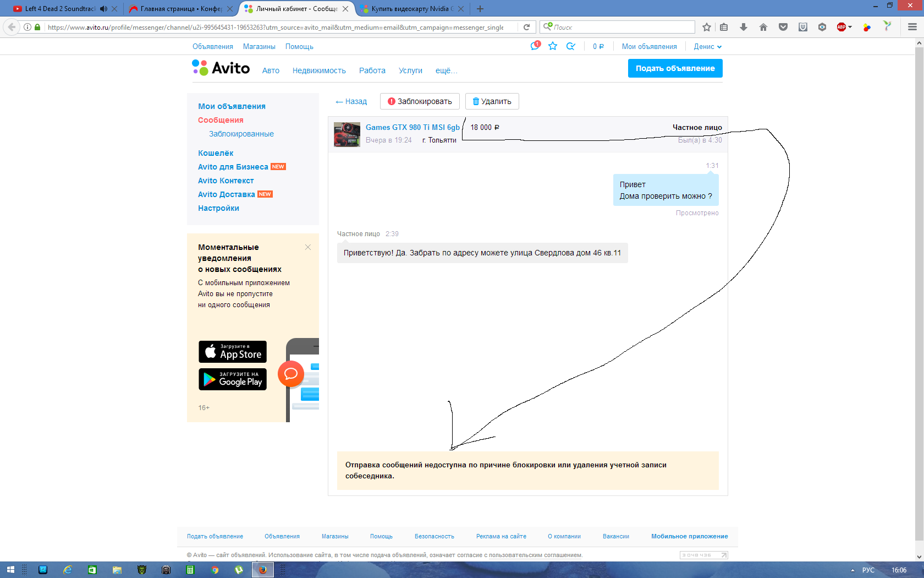
Task: Click the Google Play download badge
Action: pos(233,379)
